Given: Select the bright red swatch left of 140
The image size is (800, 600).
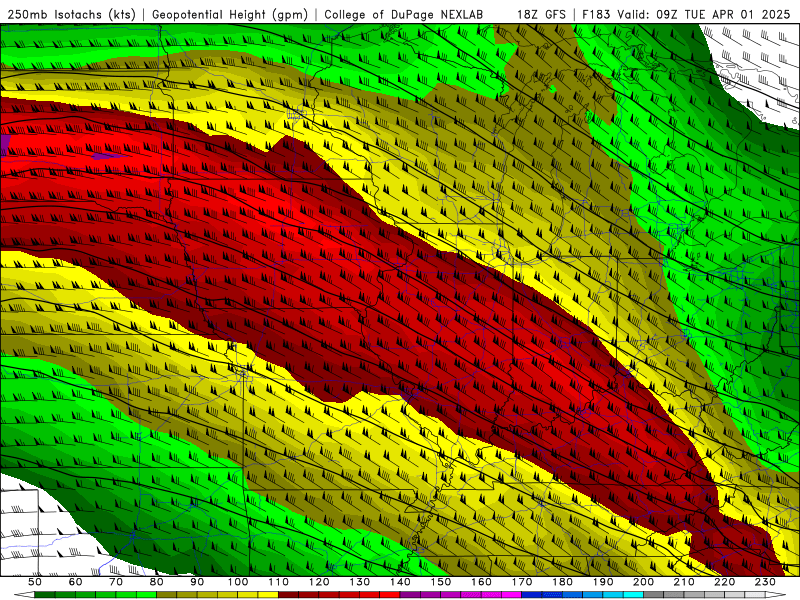Looking at the screenshot, I should pyautogui.click(x=390, y=594).
